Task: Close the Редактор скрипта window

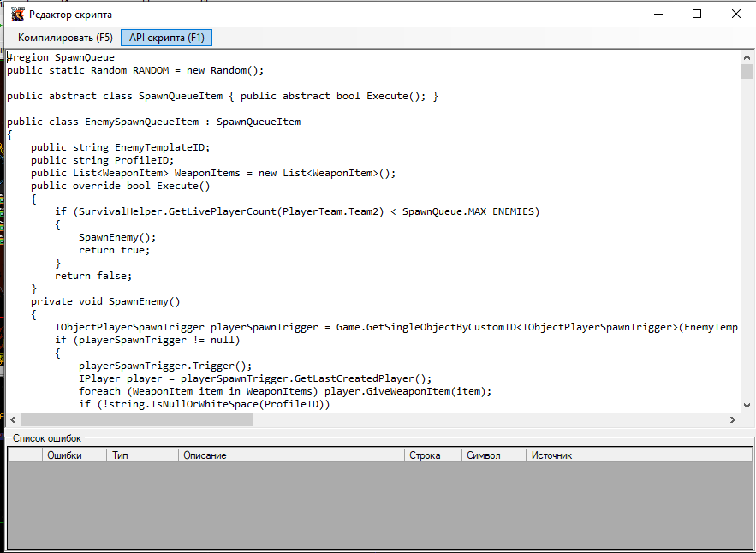Action: pyautogui.click(x=735, y=14)
